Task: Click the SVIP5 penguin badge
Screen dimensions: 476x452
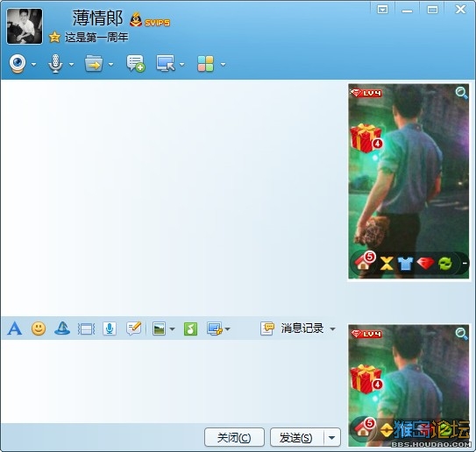Action: point(150,20)
